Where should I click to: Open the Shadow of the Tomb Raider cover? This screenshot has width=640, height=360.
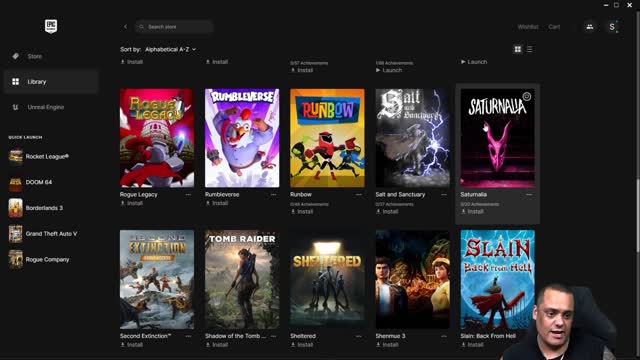[242, 280]
